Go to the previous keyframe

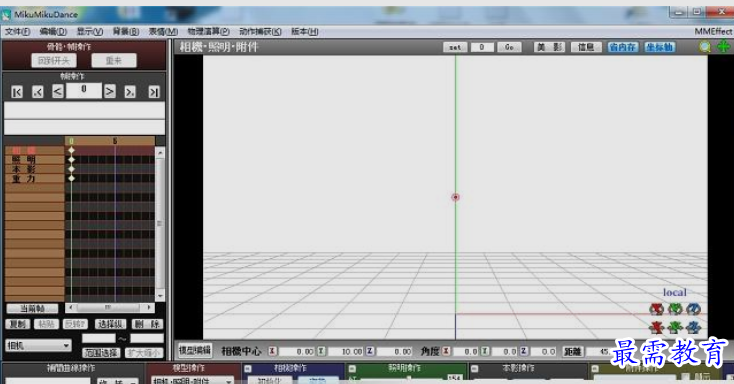(37, 92)
